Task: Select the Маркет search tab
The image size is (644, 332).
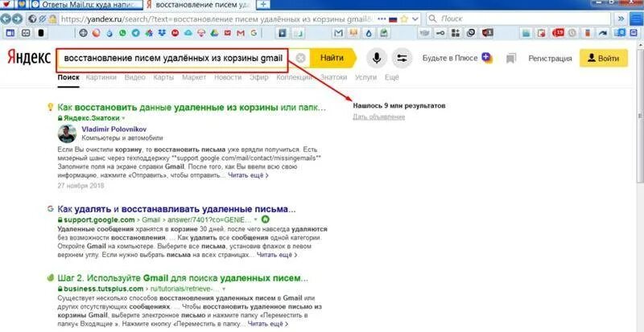Action: (194, 77)
